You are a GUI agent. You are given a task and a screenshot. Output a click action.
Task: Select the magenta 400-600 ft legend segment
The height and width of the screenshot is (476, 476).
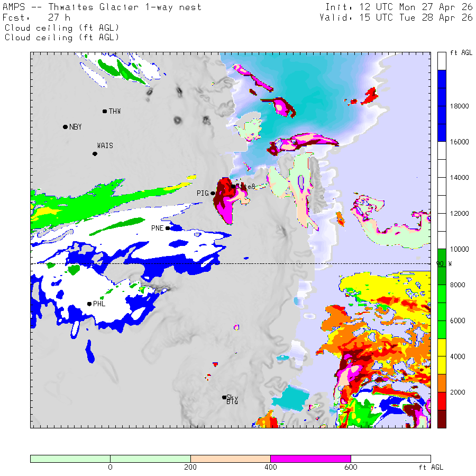pyautogui.click(x=310, y=459)
